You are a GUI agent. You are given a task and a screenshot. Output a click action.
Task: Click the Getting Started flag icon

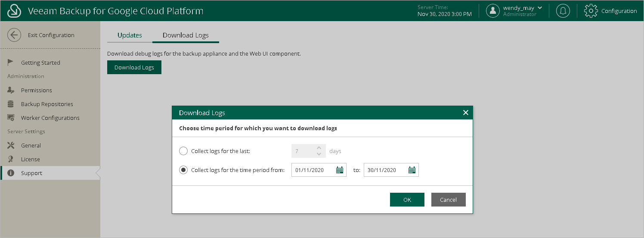(x=11, y=63)
